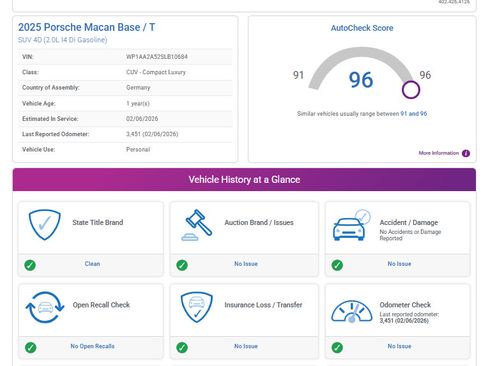Click green checkmark in Accident / Damage card

pyautogui.click(x=337, y=265)
